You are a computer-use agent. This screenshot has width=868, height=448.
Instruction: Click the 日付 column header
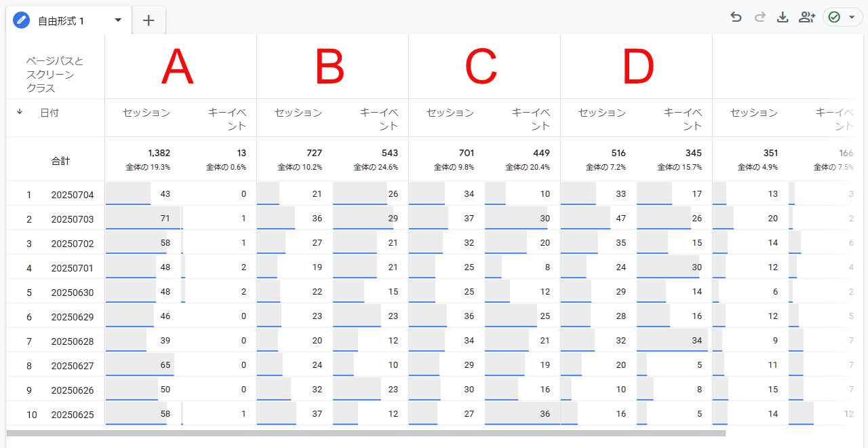(x=50, y=113)
